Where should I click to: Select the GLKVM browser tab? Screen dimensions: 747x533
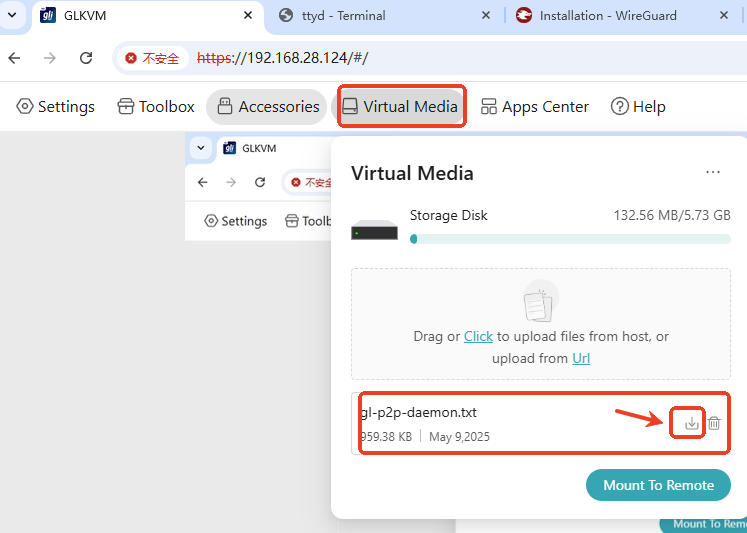pos(148,16)
